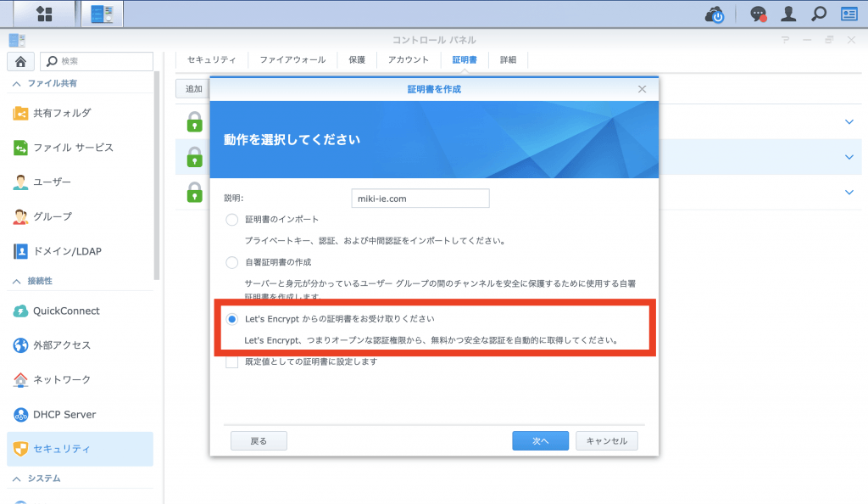Select the self-signed certificate radio option
This screenshot has width=868, height=504.
click(232, 262)
